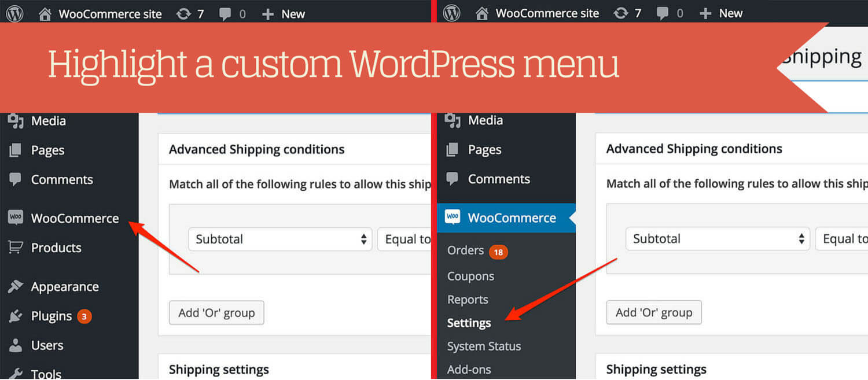
Task: Click 'Advanced Shipping conditions' heading, right screenshot
Action: (694, 149)
